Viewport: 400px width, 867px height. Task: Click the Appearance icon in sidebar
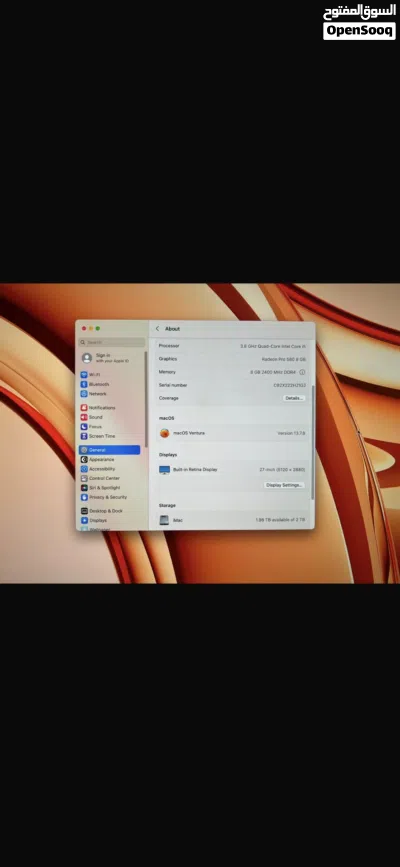coord(84,459)
